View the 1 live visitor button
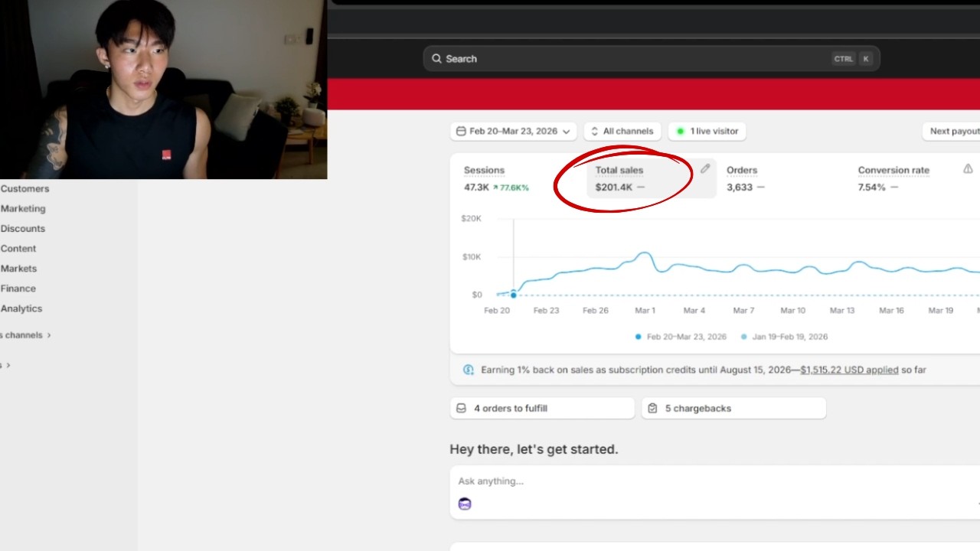The height and width of the screenshot is (551, 980). 707,131
